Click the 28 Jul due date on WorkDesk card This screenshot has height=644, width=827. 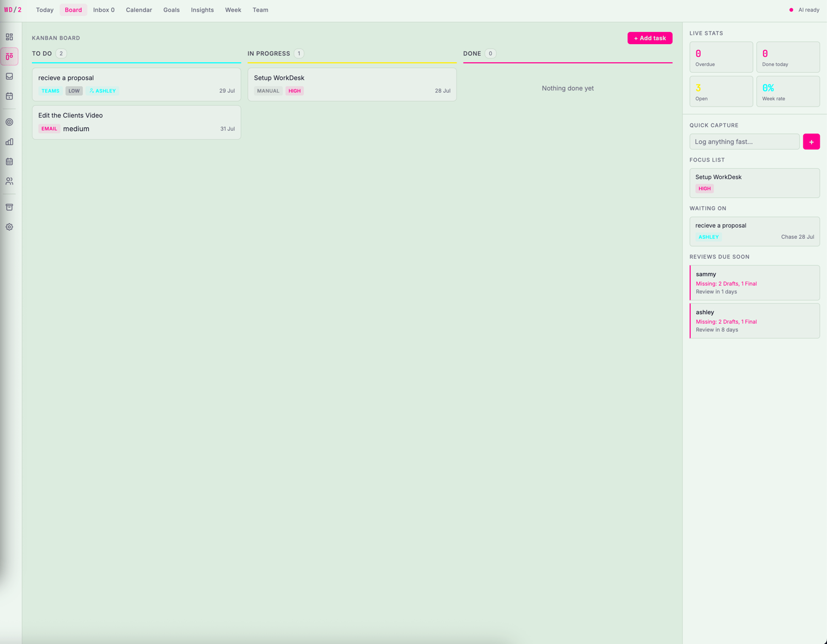pyautogui.click(x=443, y=91)
